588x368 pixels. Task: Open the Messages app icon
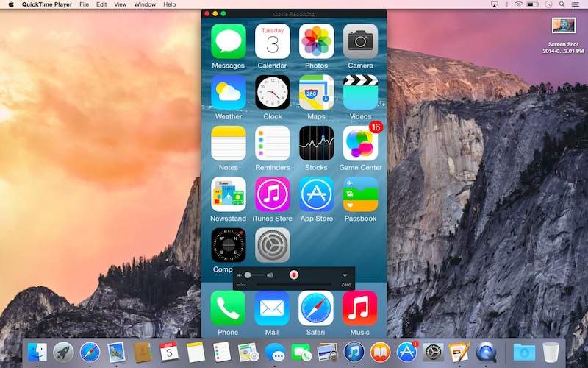click(228, 41)
